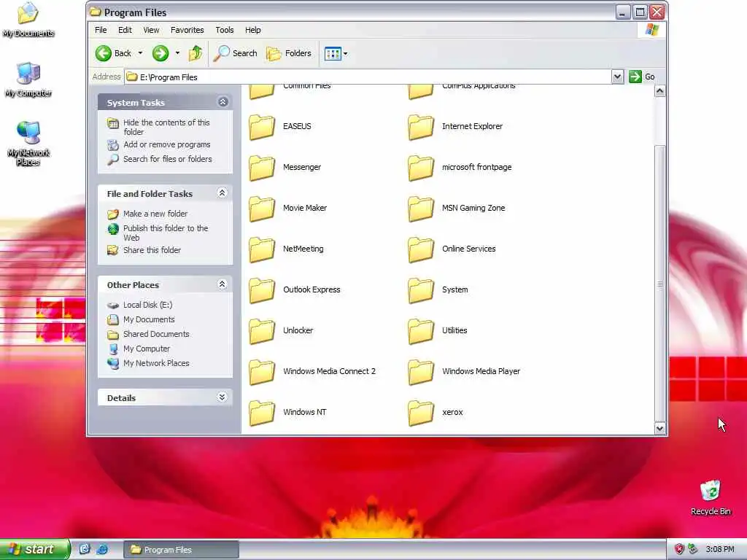Open Back history dropdown arrow
The image size is (747, 560).
(141, 53)
